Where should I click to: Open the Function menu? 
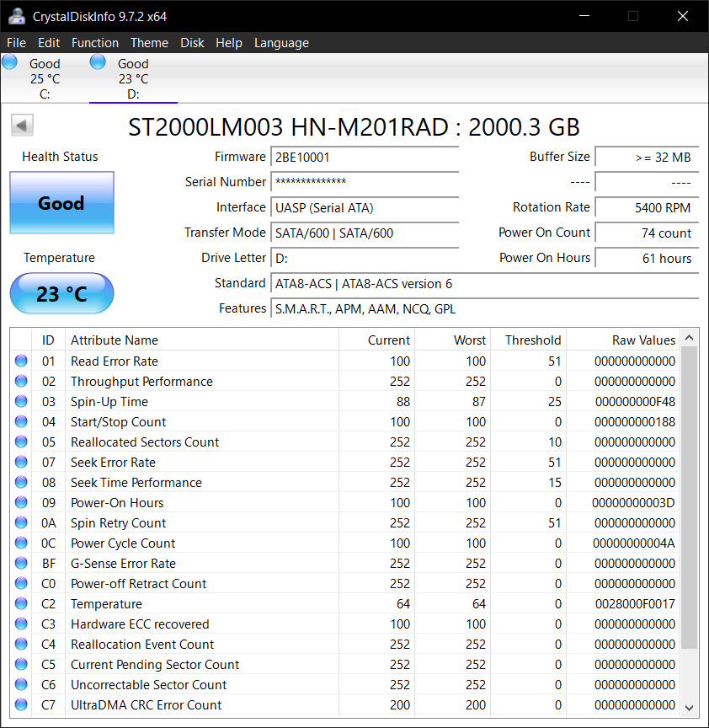point(95,43)
